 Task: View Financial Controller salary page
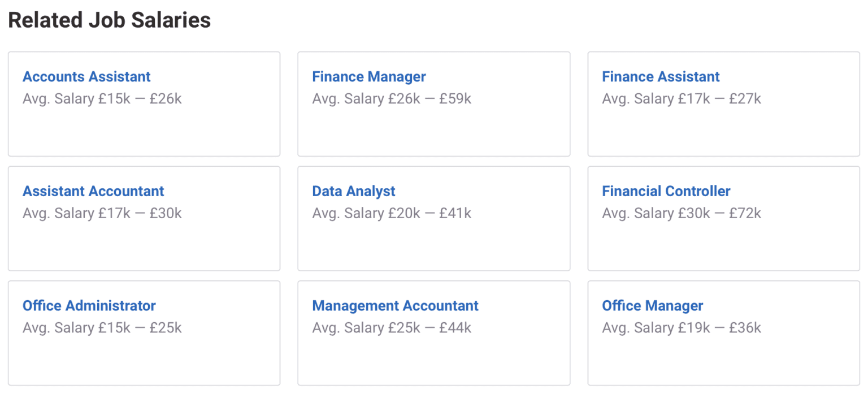click(x=666, y=192)
